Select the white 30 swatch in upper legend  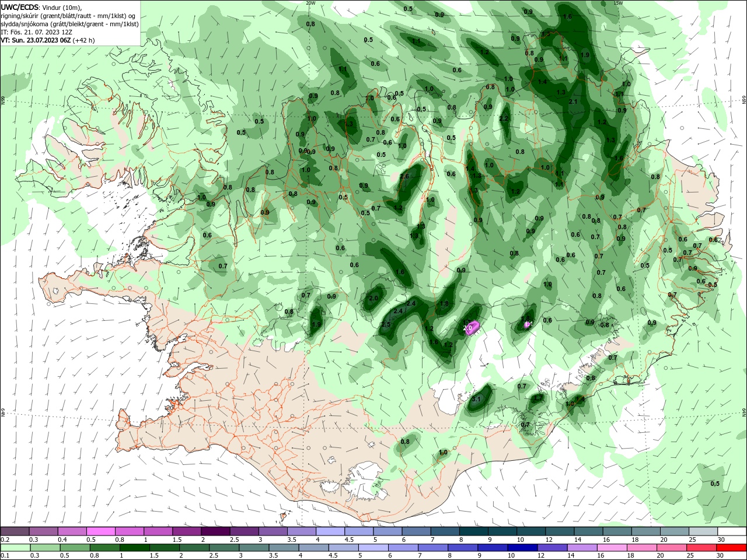732,531
